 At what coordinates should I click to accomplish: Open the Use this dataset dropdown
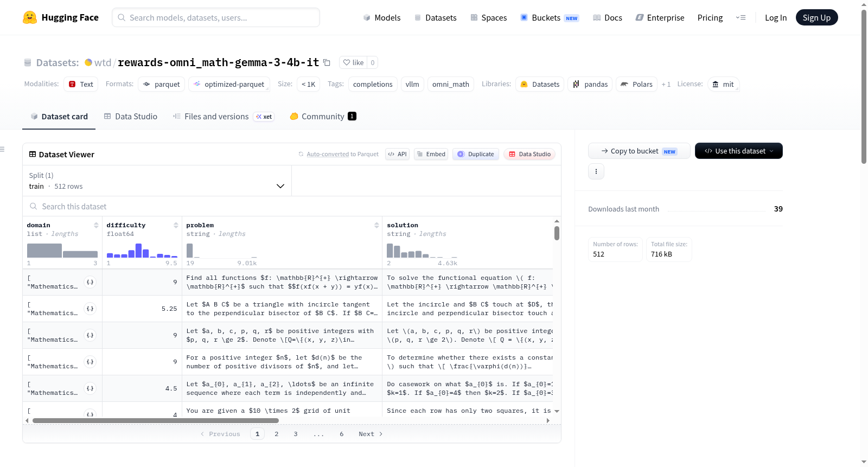pyautogui.click(x=739, y=151)
